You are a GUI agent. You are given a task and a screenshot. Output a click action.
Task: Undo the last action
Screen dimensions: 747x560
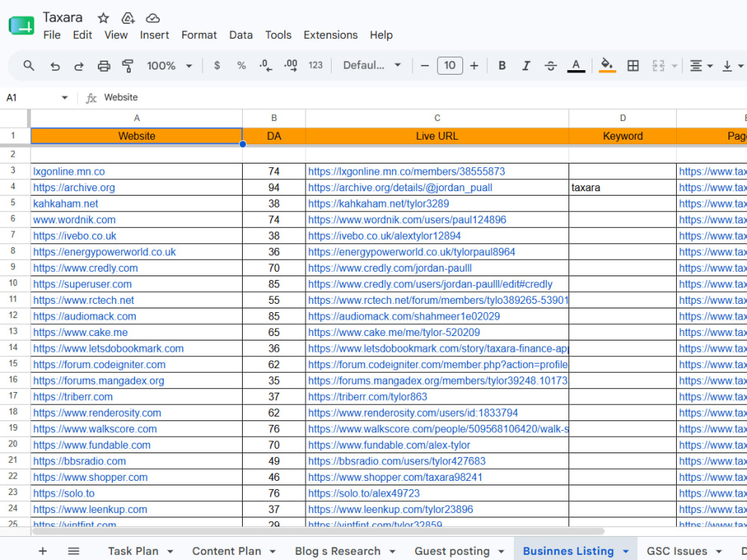tap(55, 66)
